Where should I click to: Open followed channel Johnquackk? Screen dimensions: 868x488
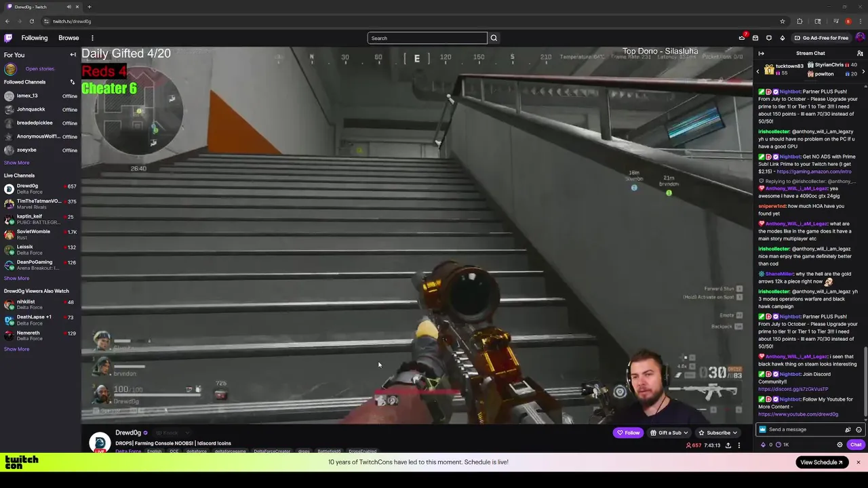tap(40, 109)
